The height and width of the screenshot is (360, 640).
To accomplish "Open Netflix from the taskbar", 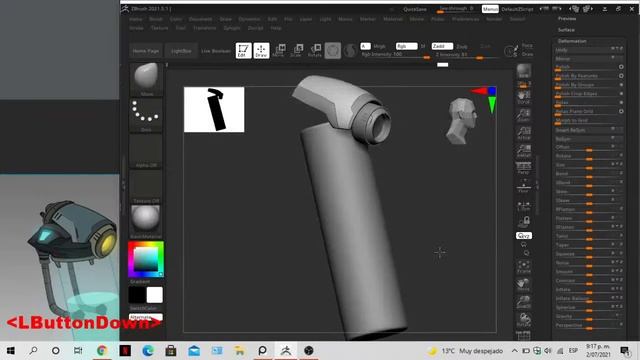I will pyautogui.click(x=125, y=350).
